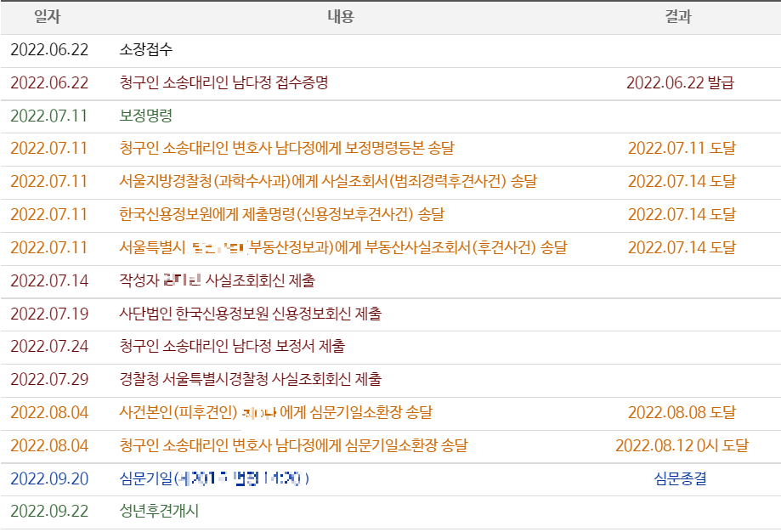Open 서울지방경찰청 사실조회서 송달 entry

coord(328,182)
